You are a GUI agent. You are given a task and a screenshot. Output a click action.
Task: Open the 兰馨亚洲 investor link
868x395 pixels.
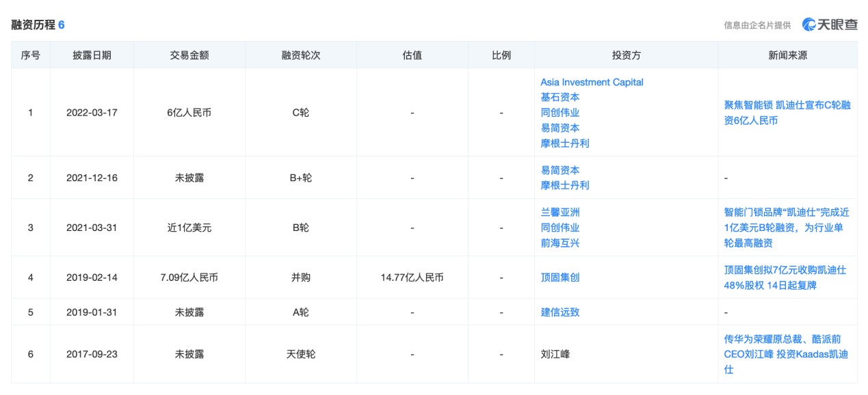click(560, 213)
